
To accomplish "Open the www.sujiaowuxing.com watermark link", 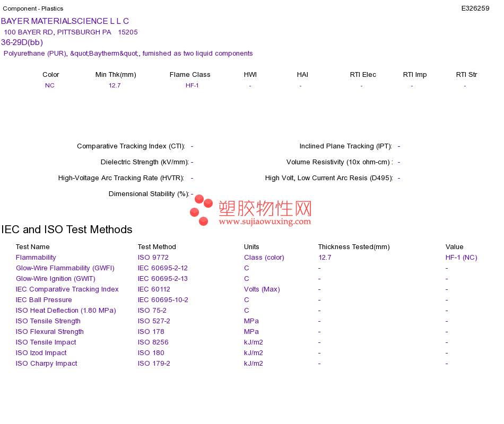I will click(265, 222).
